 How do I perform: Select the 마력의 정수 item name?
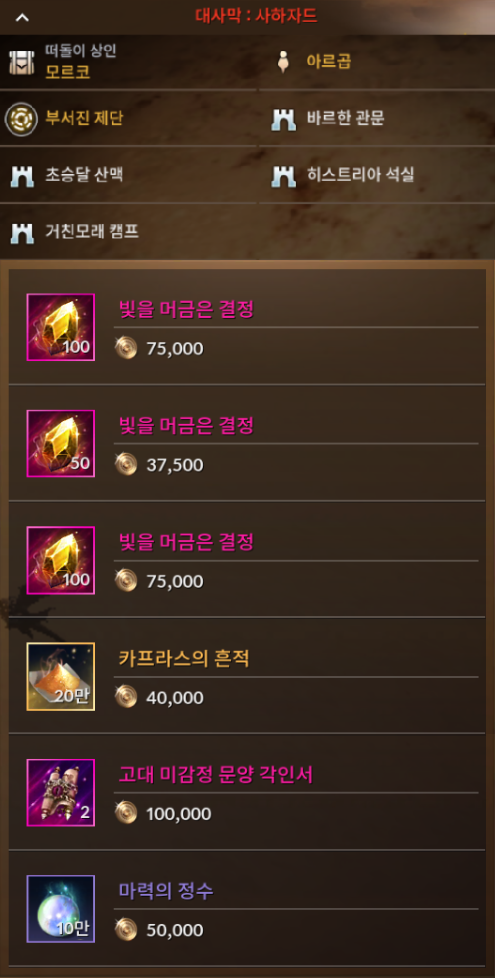166,891
